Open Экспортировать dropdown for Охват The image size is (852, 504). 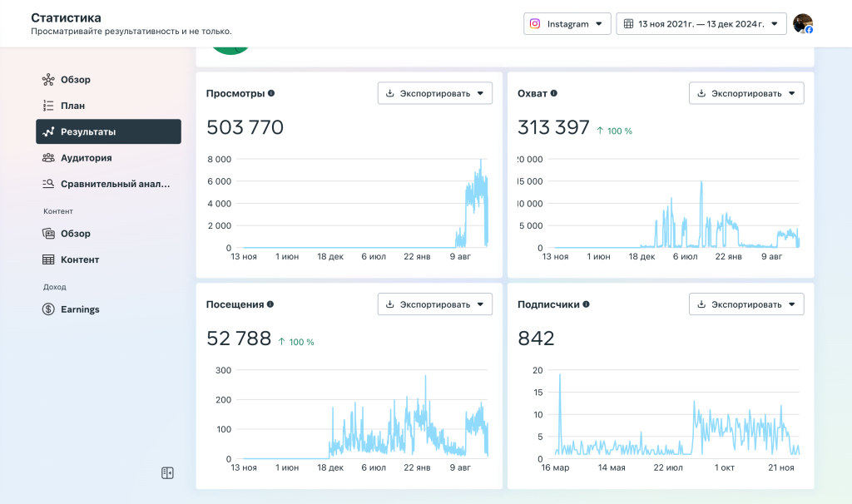click(746, 93)
